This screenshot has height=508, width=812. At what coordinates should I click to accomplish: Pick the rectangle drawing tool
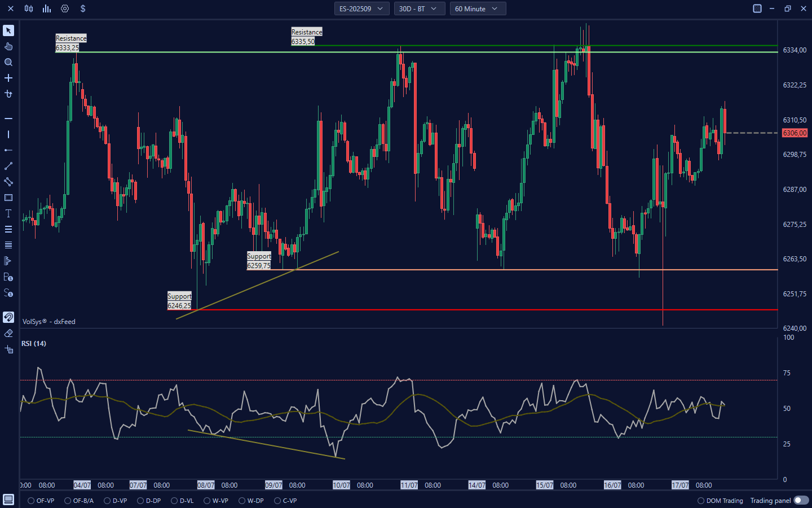point(8,198)
